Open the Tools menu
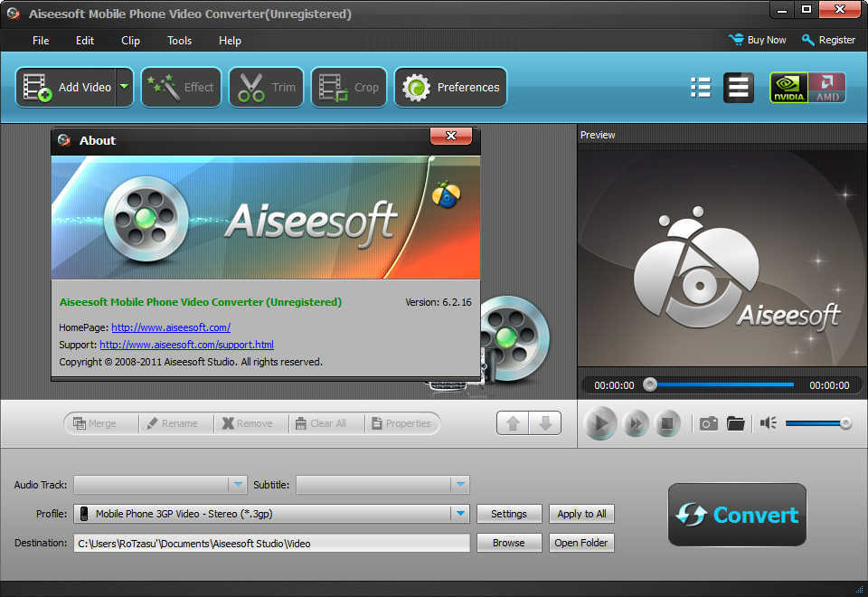Screen dimensions: 868x597 [179, 41]
